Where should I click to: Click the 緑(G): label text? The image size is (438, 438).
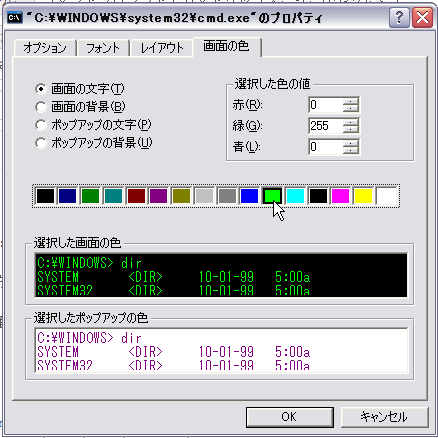[248, 126]
